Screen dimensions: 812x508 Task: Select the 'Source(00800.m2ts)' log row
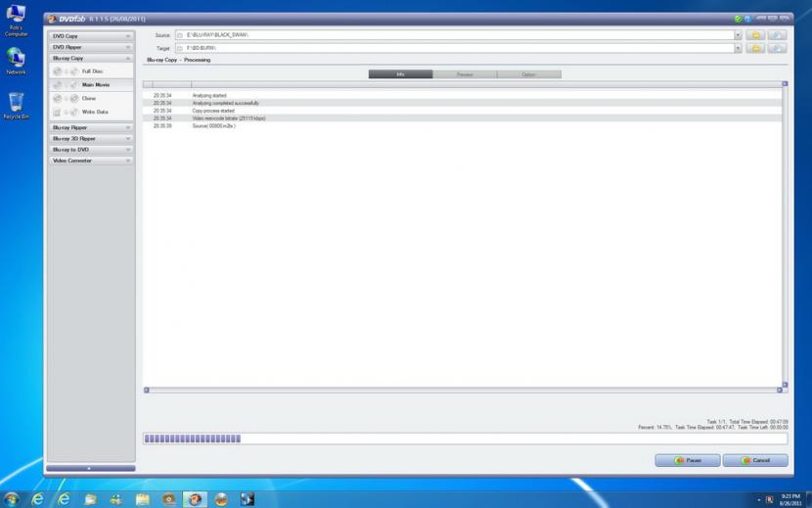462,126
